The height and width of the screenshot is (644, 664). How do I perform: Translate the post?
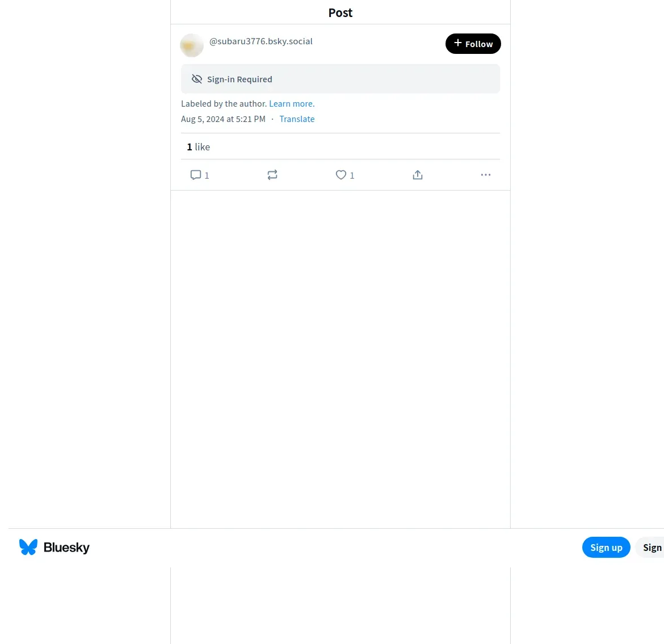(297, 119)
